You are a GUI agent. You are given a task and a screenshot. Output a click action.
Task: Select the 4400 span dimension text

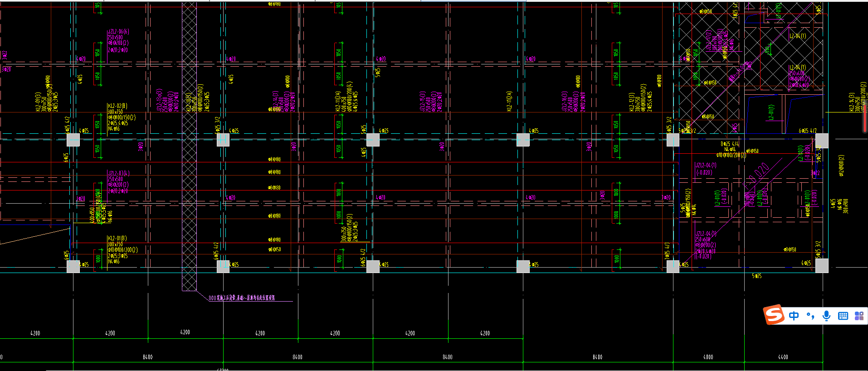tap(783, 357)
